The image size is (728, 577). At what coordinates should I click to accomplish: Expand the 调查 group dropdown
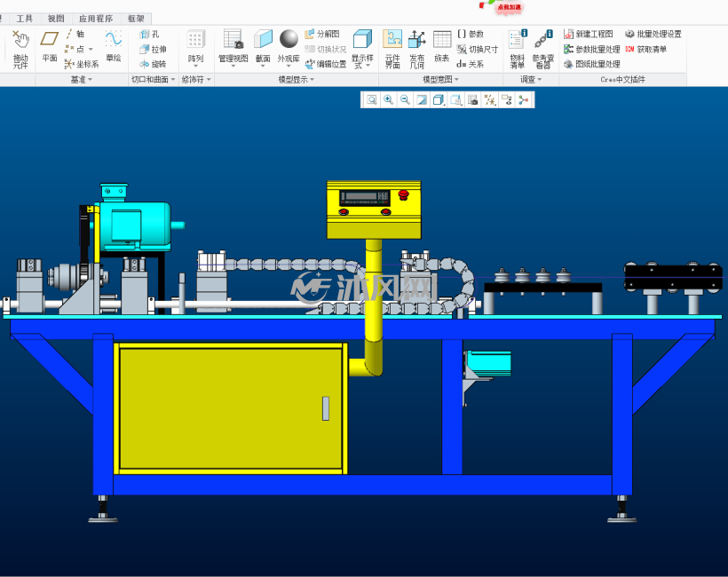point(531,79)
